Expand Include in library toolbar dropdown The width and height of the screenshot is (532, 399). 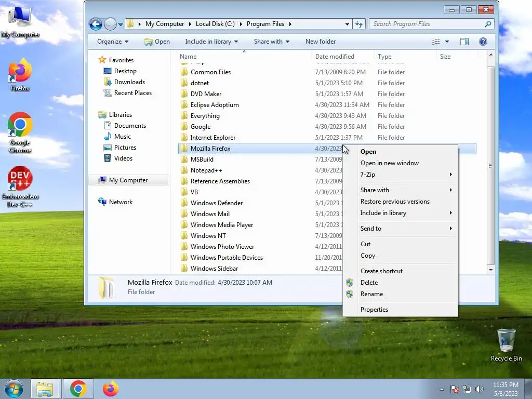(x=211, y=42)
